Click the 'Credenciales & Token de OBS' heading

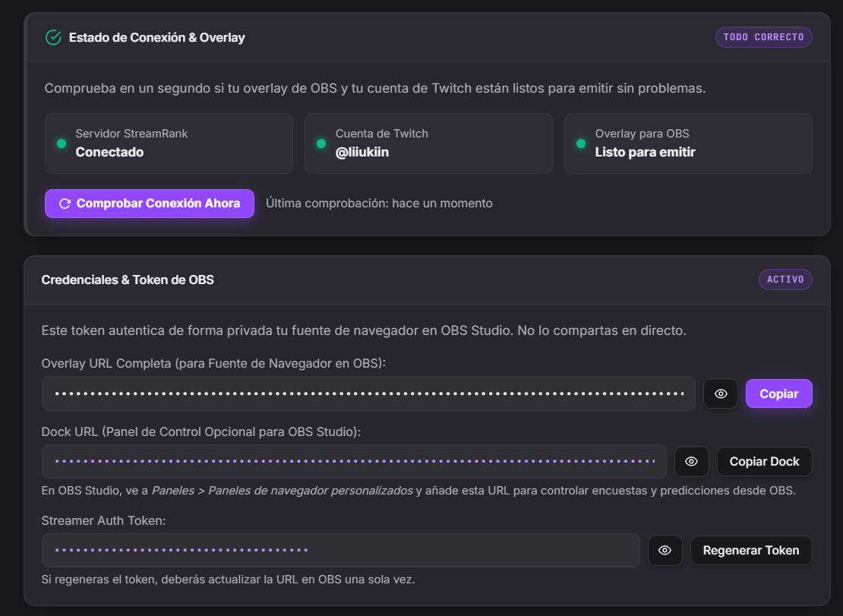[x=128, y=280]
